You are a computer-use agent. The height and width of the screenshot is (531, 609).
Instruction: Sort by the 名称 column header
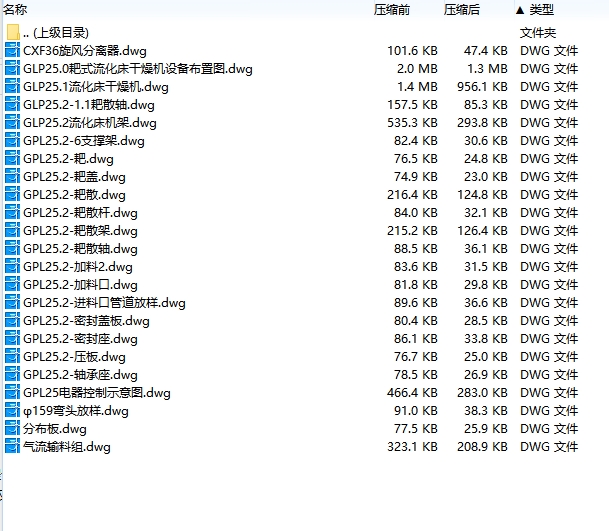tap(15, 9)
